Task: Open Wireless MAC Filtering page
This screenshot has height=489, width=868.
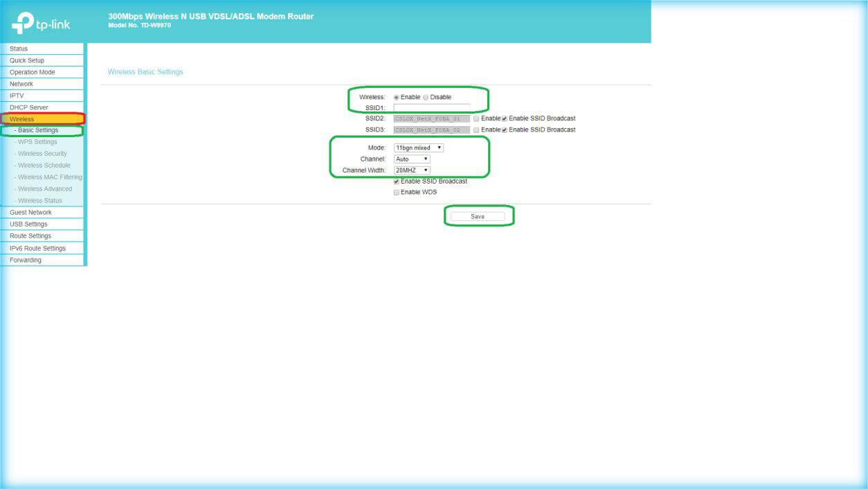Action: click(50, 177)
